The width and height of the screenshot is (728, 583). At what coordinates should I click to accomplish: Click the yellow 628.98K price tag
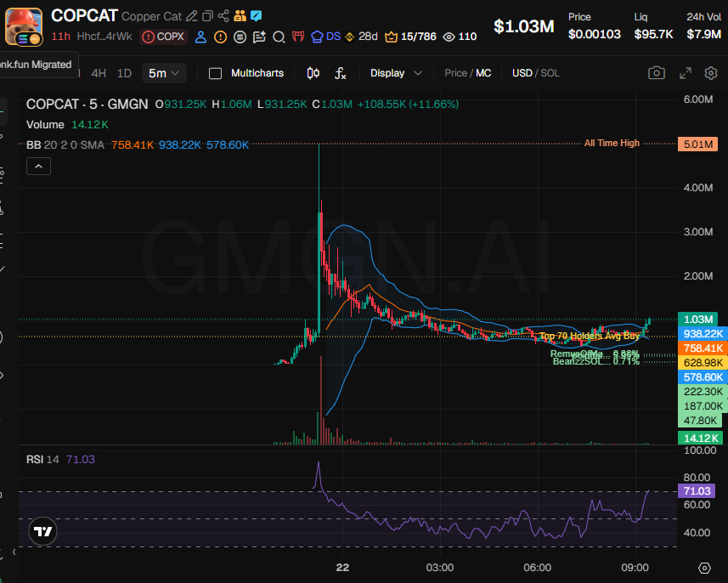[703, 362]
